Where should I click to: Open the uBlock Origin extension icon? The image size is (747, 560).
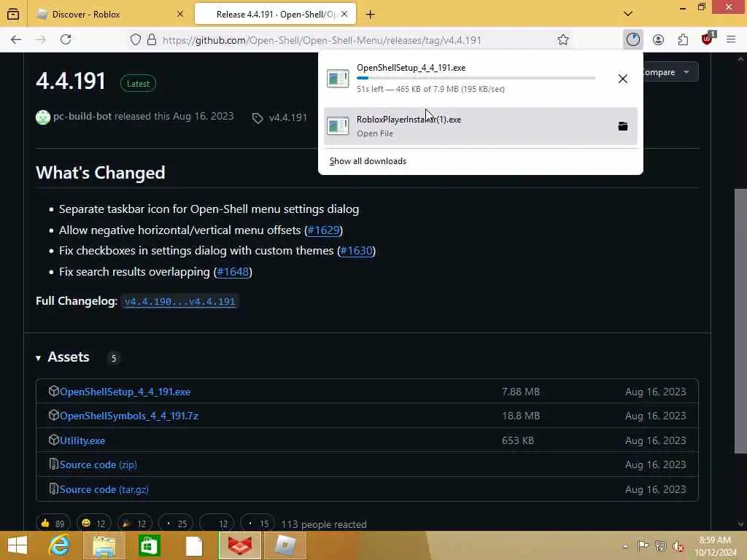tap(708, 39)
